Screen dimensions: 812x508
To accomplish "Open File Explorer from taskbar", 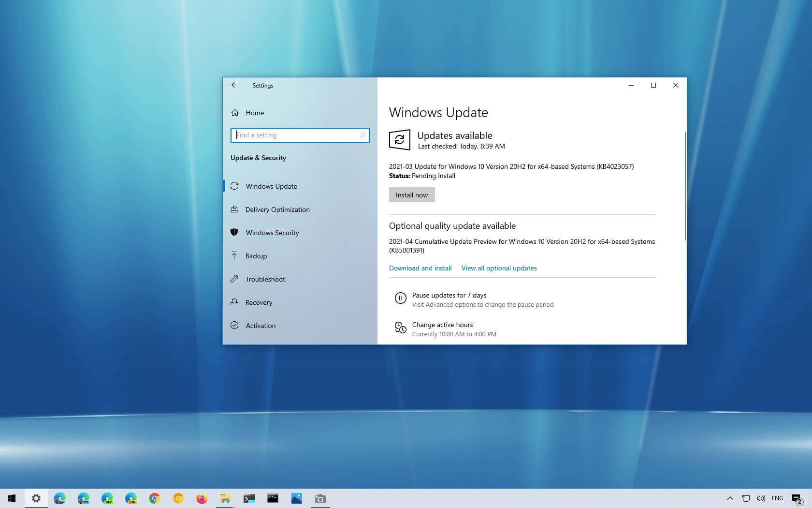I will 225,498.
